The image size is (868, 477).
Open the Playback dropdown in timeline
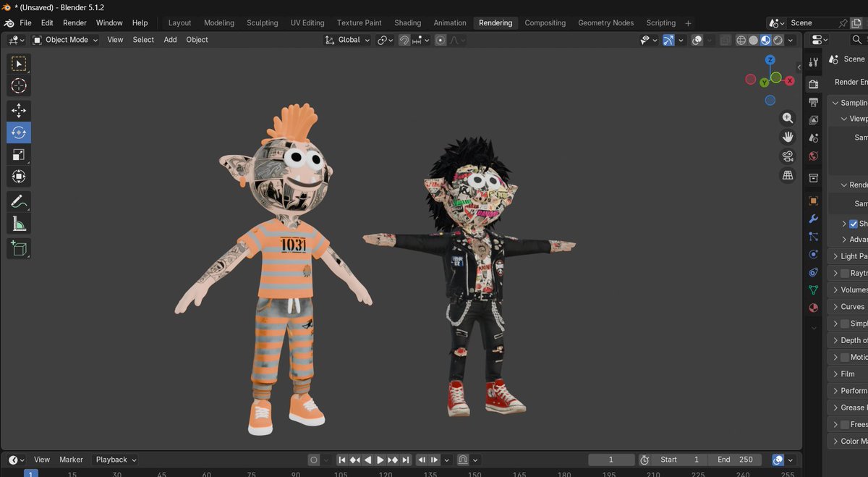click(116, 460)
